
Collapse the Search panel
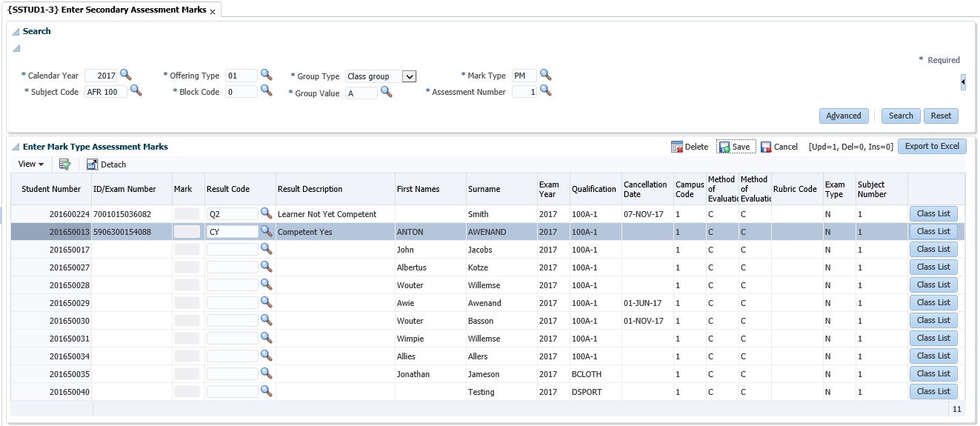[x=16, y=32]
